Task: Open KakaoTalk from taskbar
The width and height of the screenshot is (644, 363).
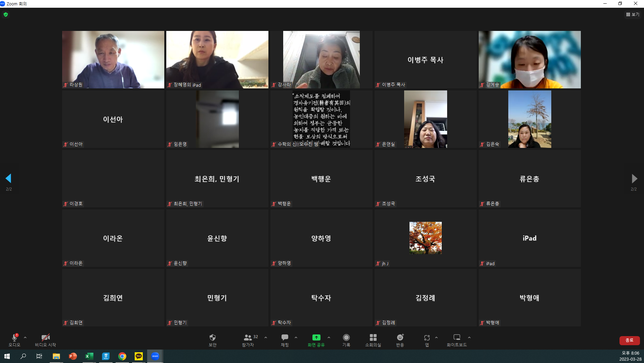Action: pyautogui.click(x=139, y=356)
